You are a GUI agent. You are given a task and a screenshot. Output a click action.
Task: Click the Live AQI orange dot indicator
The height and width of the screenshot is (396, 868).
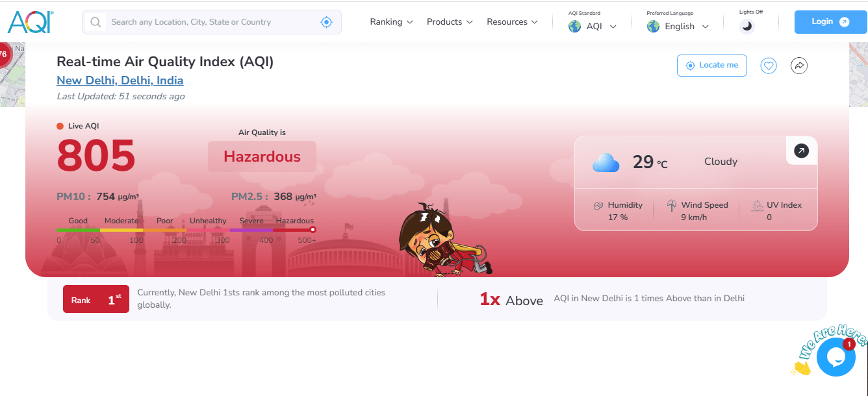click(x=60, y=127)
